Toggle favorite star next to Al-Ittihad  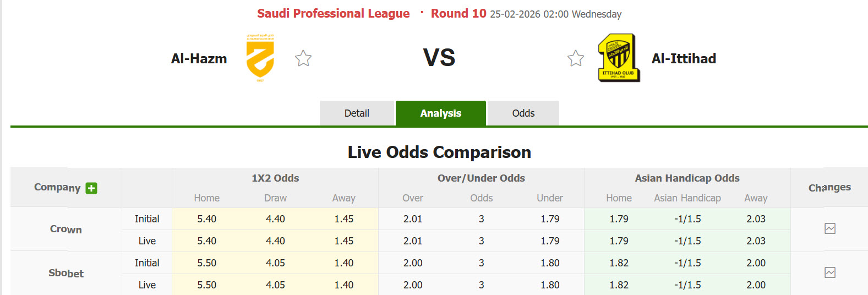[576, 58]
